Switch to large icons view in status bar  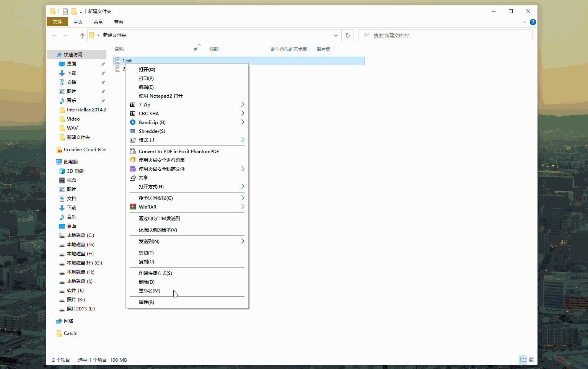coord(531,360)
